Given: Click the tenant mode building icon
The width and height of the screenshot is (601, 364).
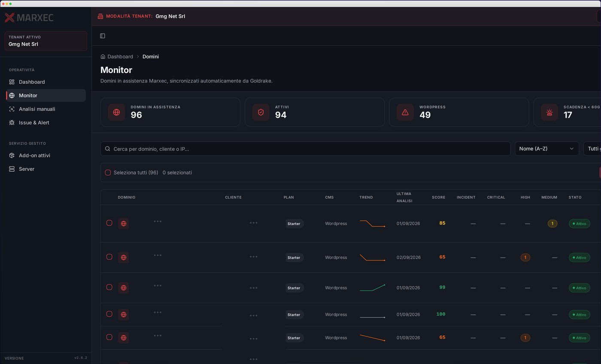Looking at the screenshot, I should [100, 16].
